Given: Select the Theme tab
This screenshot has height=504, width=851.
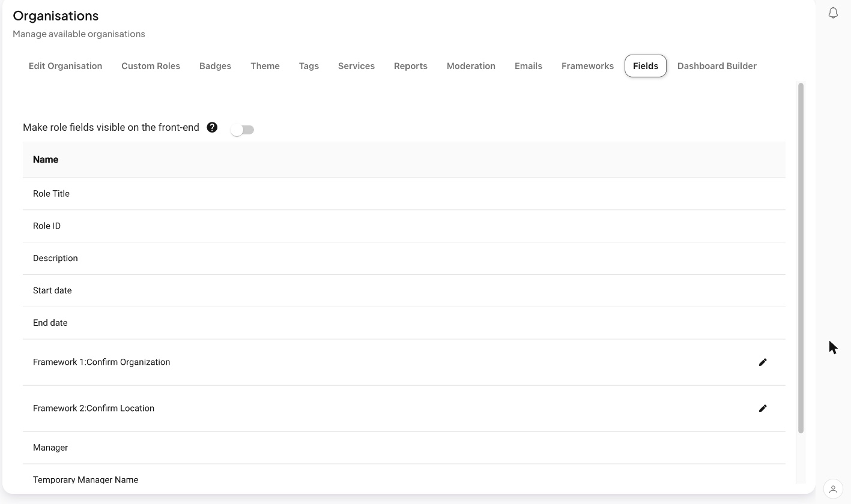Looking at the screenshot, I should pos(265,66).
